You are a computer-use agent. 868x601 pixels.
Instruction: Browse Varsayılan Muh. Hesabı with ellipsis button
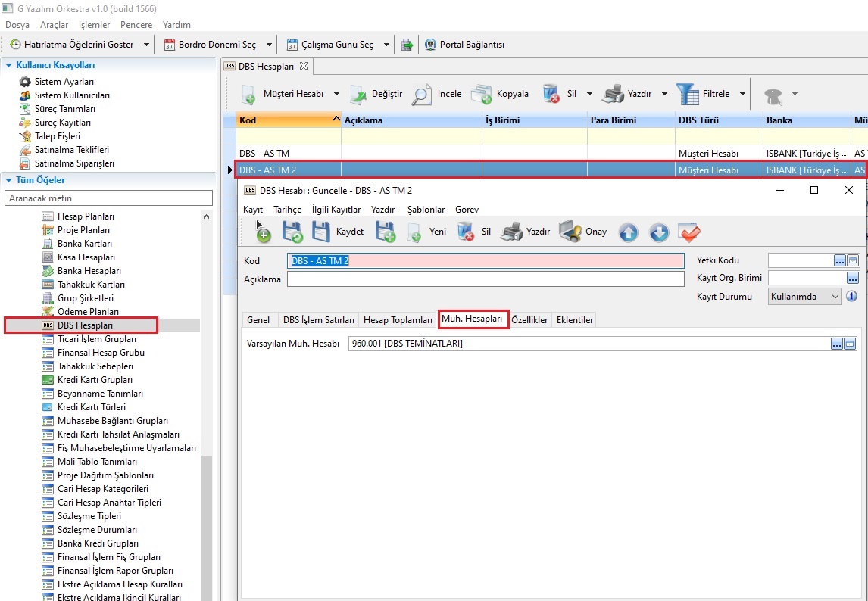click(x=837, y=344)
